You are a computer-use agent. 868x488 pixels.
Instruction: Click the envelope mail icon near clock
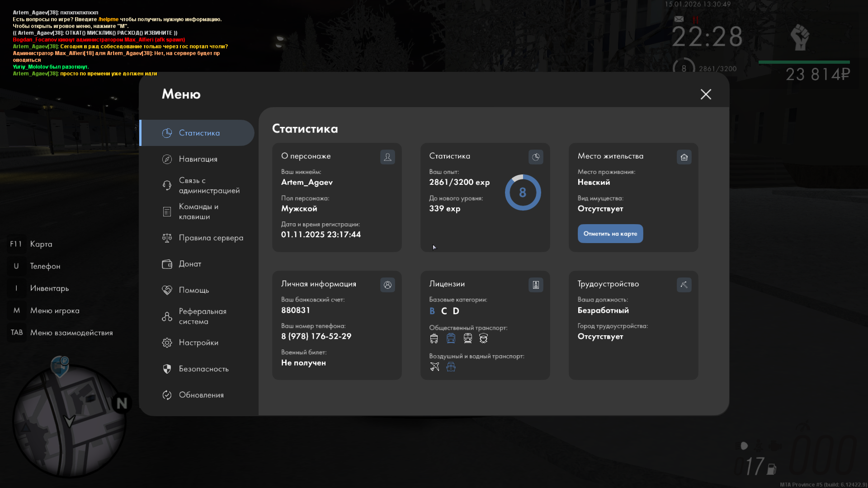(679, 19)
